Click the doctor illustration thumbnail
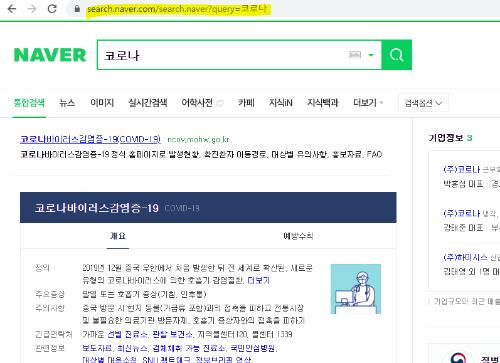 coord(356,289)
